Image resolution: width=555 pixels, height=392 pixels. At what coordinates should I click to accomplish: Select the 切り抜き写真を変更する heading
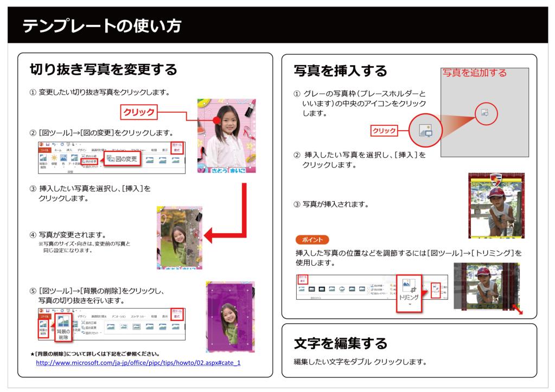[104, 69]
